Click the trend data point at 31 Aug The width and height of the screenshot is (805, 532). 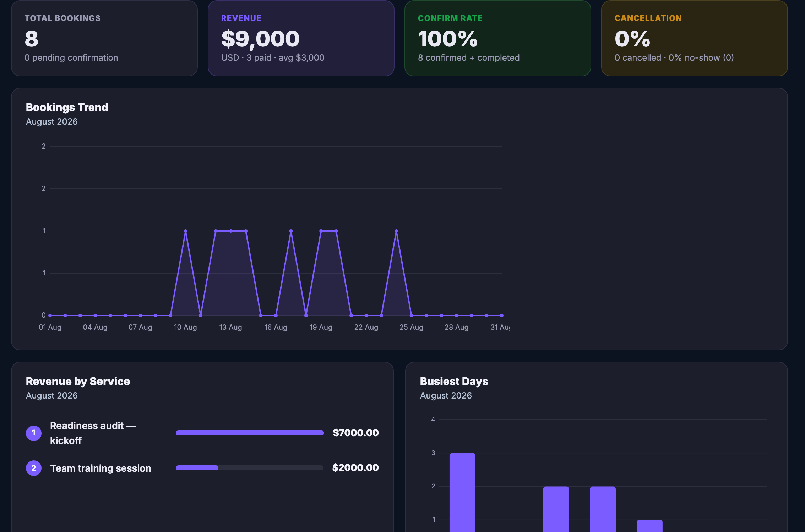(x=502, y=315)
